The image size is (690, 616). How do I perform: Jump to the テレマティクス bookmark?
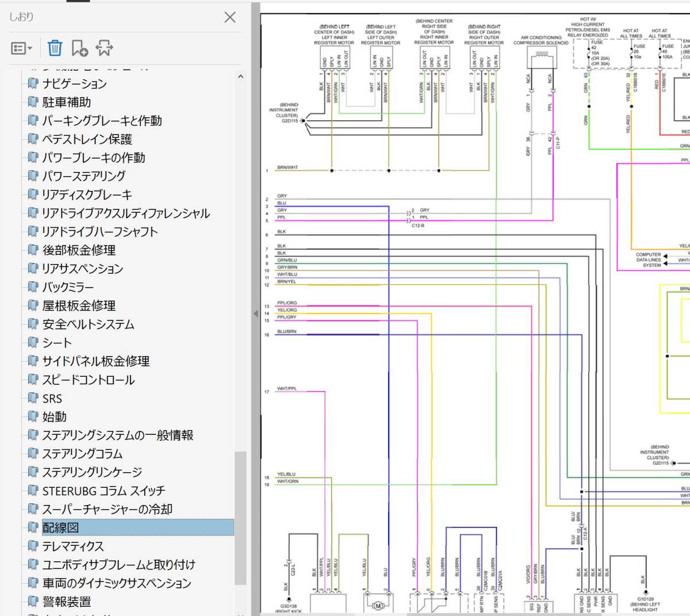pyautogui.click(x=73, y=546)
